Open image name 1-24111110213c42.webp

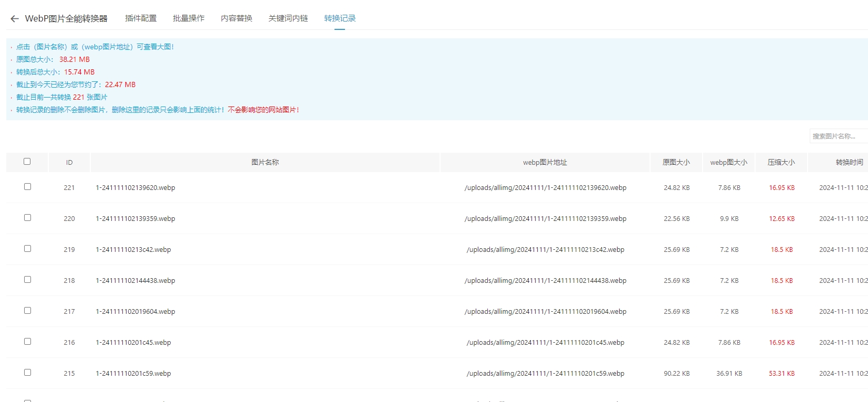tap(133, 250)
